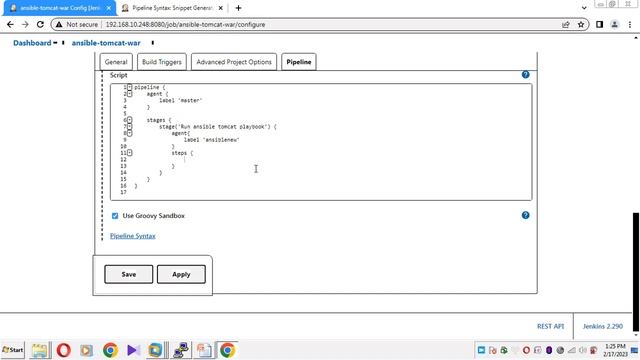640x360 pixels.
Task: Open the taskbar clock showing 1:25 PM
Action: (615, 350)
